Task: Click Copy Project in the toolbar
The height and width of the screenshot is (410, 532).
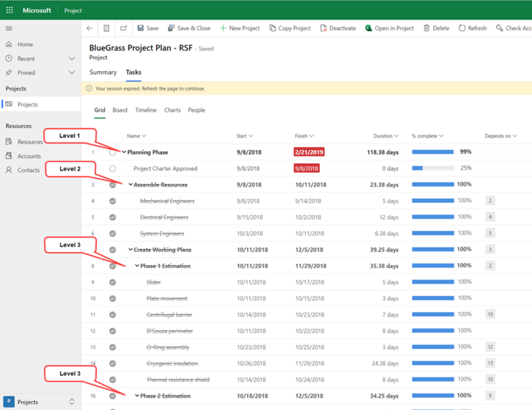Action: (290, 28)
